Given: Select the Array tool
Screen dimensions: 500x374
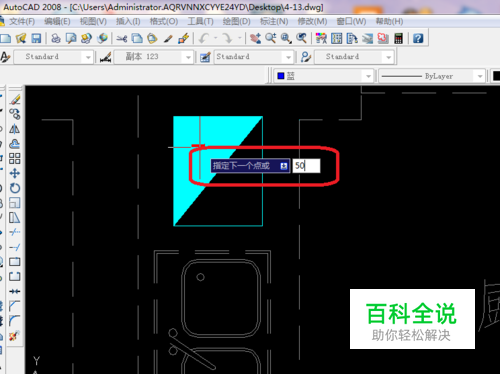Looking at the screenshot, I should [15, 159].
